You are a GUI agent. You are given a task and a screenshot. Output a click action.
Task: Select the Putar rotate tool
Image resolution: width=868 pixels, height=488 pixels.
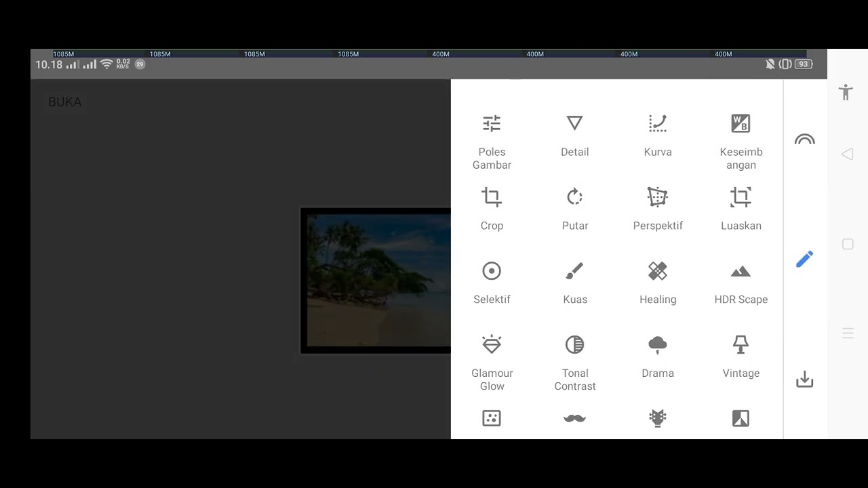coord(575,209)
